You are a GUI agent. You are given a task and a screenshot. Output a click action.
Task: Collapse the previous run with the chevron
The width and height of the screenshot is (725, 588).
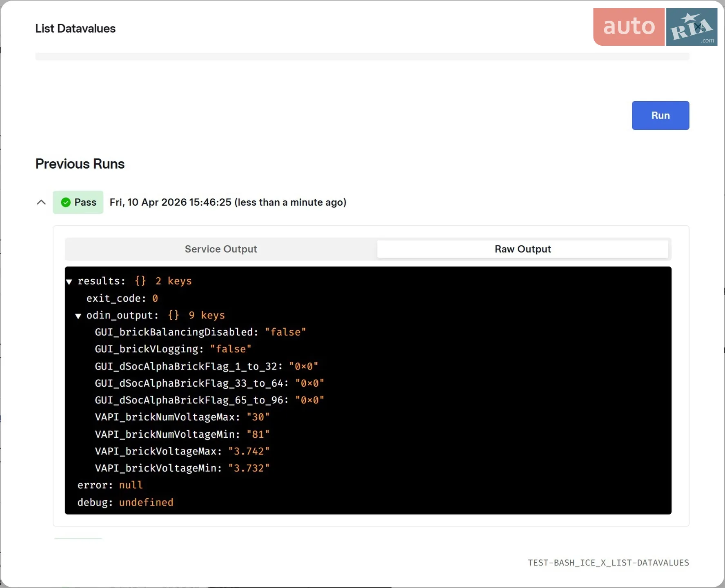point(41,202)
